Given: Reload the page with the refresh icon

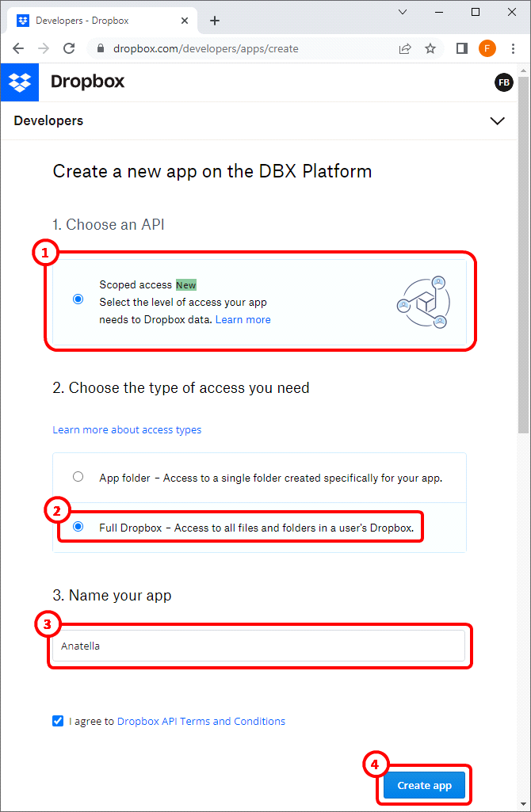Looking at the screenshot, I should click(69, 48).
